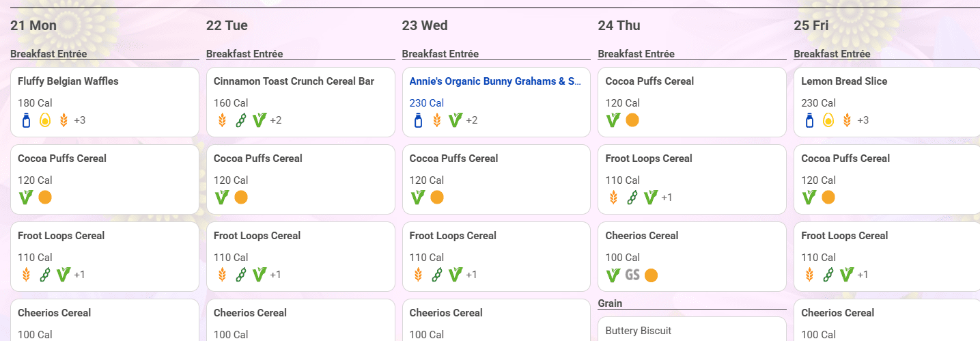Click GS icon on Thursday's Cheerios Cereal
The width and height of the screenshot is (980, 341).
[632, 275]
